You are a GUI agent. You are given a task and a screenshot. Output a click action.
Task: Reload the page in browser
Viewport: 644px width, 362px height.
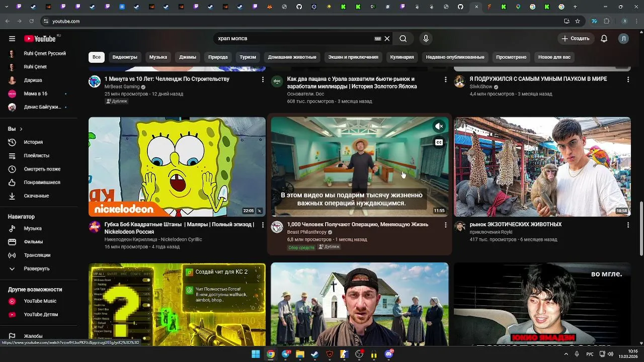(31, 21)
